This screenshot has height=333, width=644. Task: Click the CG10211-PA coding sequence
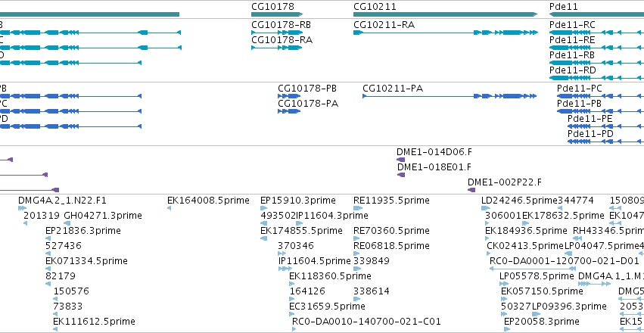coord(450,96)
